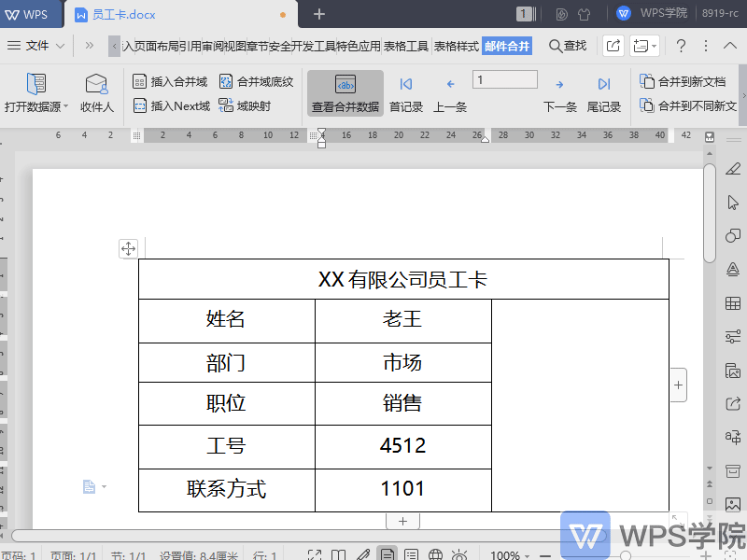
Task: Click 插入Next域 button
Action: tap(172, 105)
